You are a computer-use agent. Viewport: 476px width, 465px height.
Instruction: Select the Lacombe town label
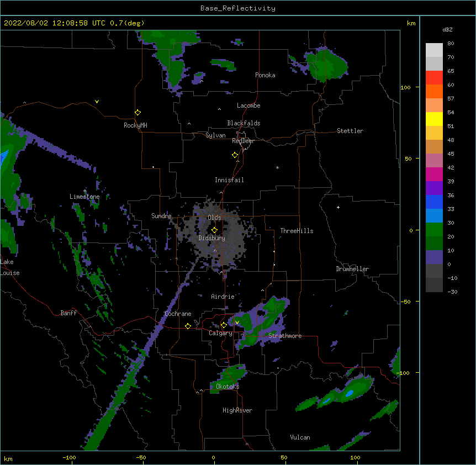click(x=248, y=105)
